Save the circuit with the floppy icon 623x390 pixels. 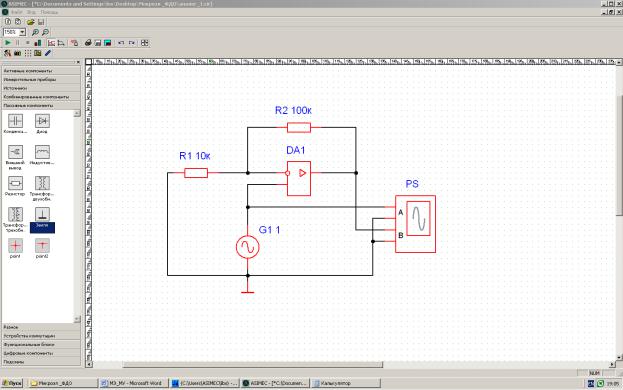41,22
